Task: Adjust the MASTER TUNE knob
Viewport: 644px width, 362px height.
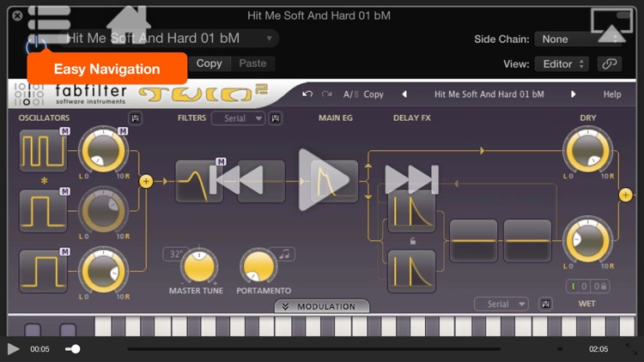Action: click(x=199, y=266)
